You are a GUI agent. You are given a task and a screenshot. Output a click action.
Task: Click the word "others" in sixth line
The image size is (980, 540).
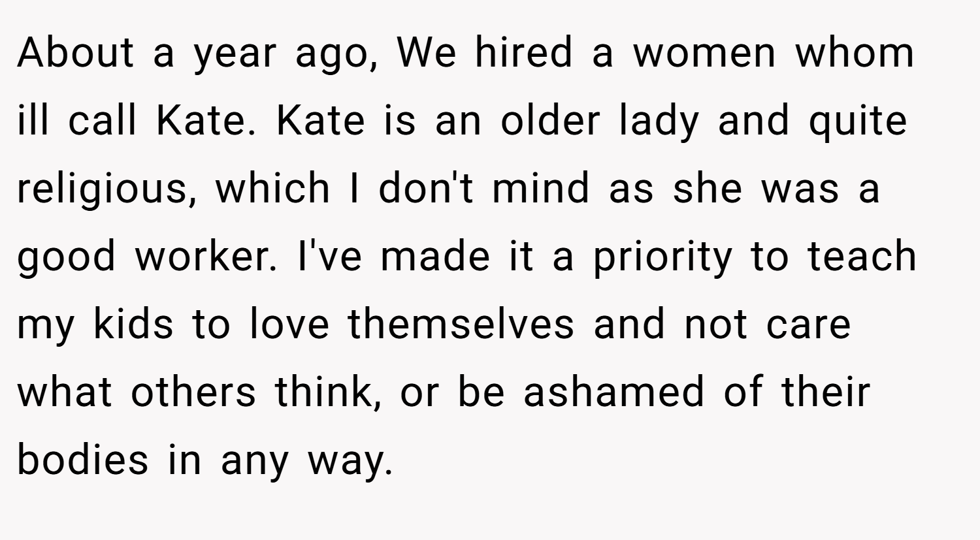[x=193, y=391]
